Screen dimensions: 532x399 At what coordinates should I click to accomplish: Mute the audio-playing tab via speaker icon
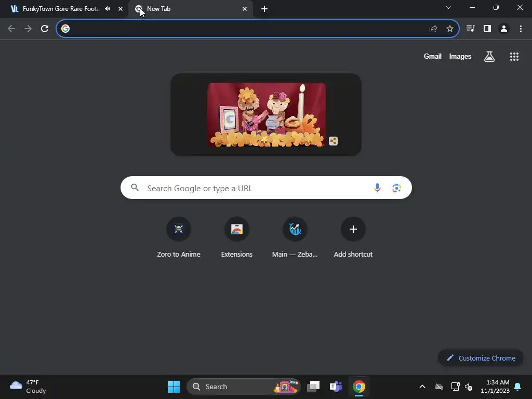[x=108, y=9]
